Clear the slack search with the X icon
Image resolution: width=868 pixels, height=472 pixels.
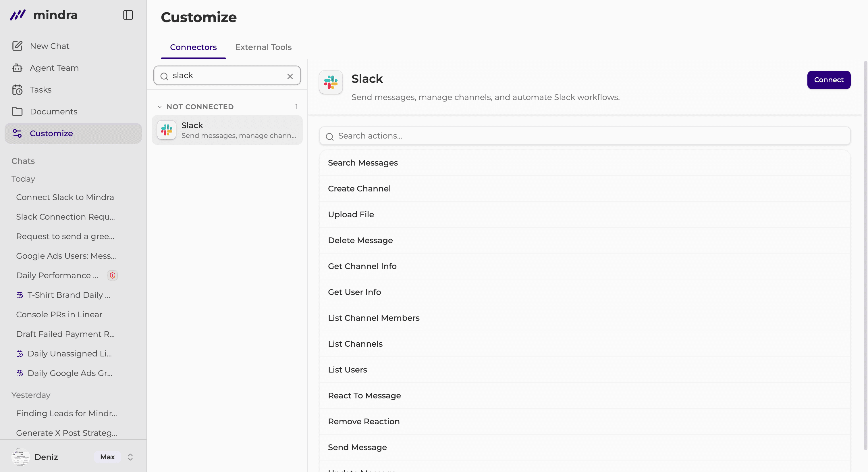click(x=290, y=76)
